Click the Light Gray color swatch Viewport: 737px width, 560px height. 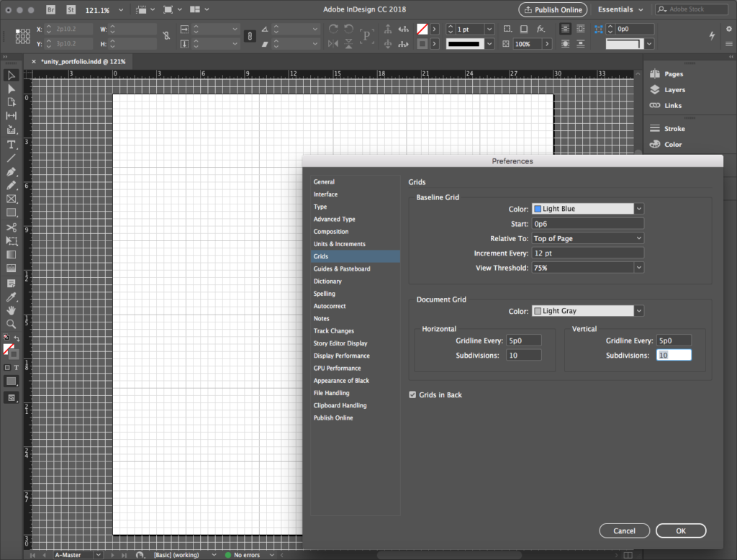[x=537, y=311]
